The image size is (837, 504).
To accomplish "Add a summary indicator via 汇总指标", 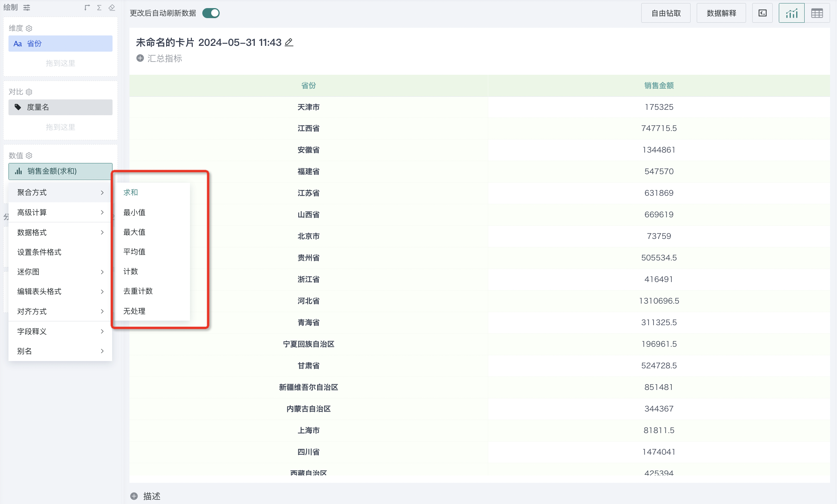I will tap(159, 58).
